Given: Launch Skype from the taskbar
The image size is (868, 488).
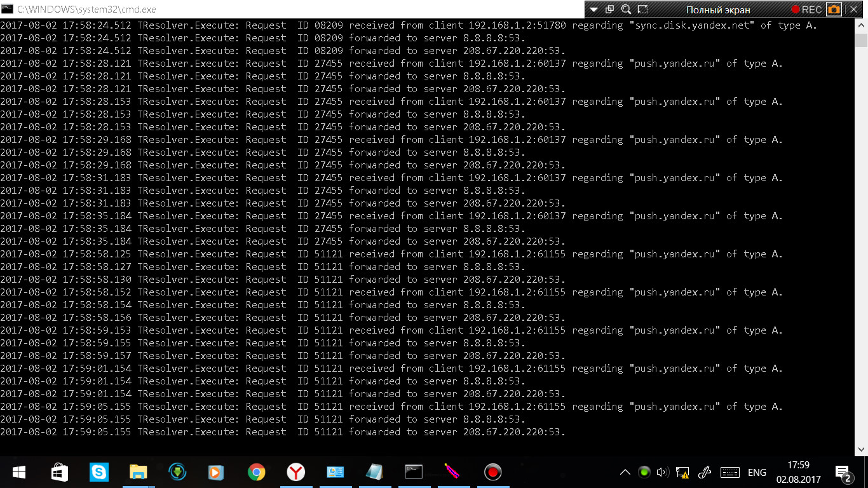Looking at the screenshot, I should point(99,472).
